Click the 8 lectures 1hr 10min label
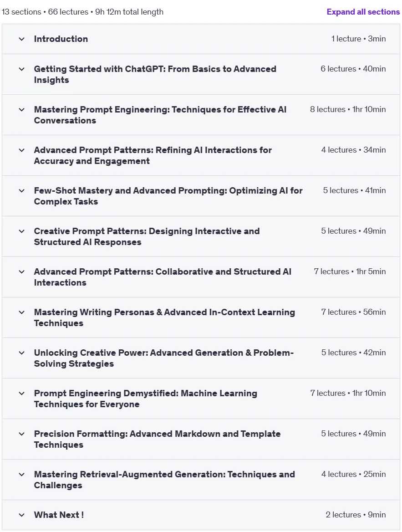The height and width of the screenshot is (532, 402). click(348, 109)
